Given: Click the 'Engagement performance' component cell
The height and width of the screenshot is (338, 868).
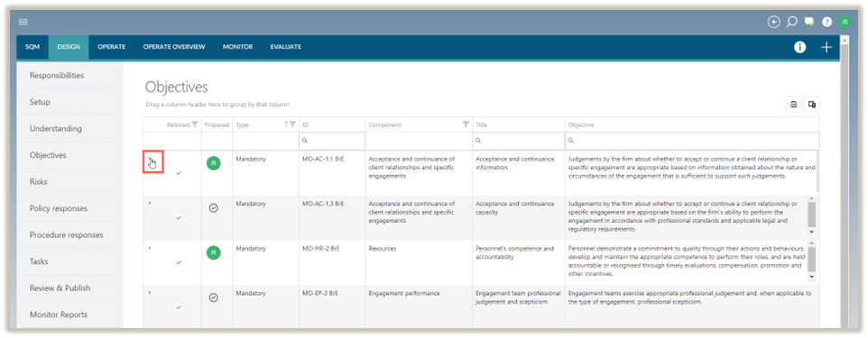Looking at the screenshot, I should pyautogui.click(x=419, y=307).
